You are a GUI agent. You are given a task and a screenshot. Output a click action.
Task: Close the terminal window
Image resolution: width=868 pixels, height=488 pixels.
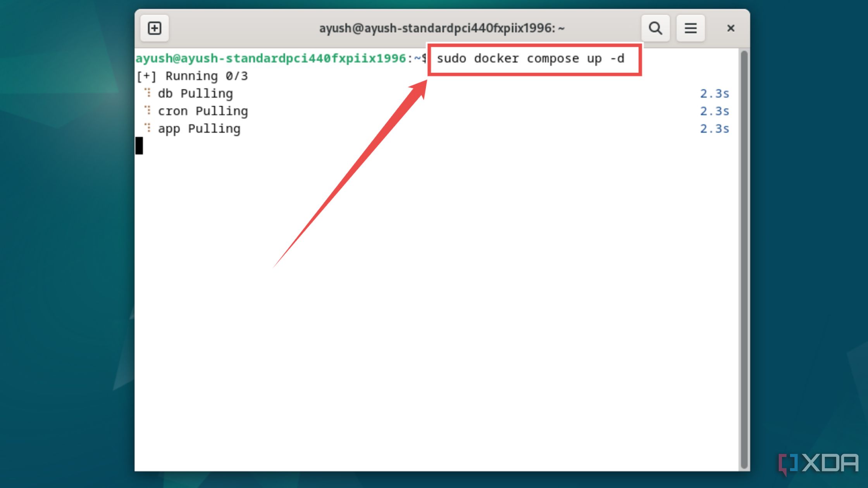click(x=730, y=28)
